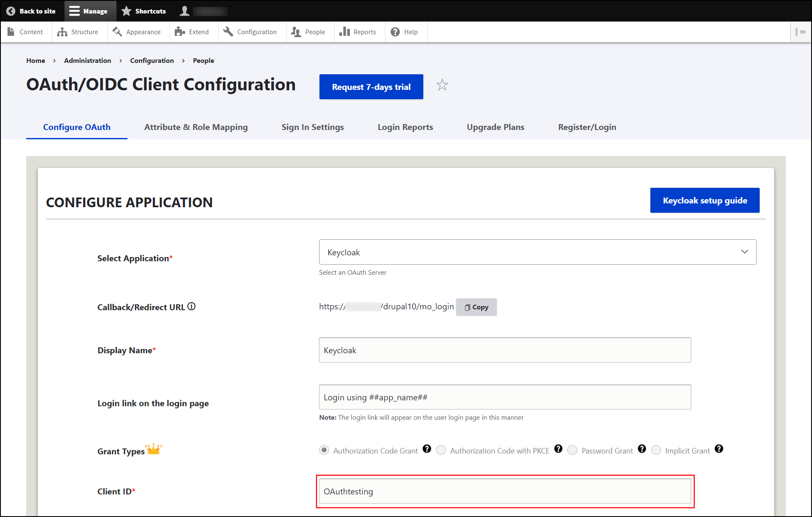
Task: Switch to the Sign In Settings tab
Action: point(312,127)
